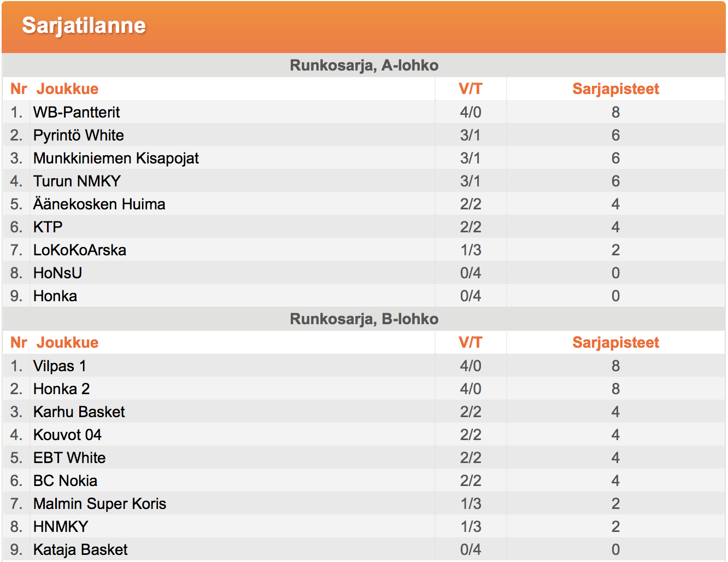Open Malmin Super Koris team
The height and width of the screenshot is (562, 728).
(99, 504)
